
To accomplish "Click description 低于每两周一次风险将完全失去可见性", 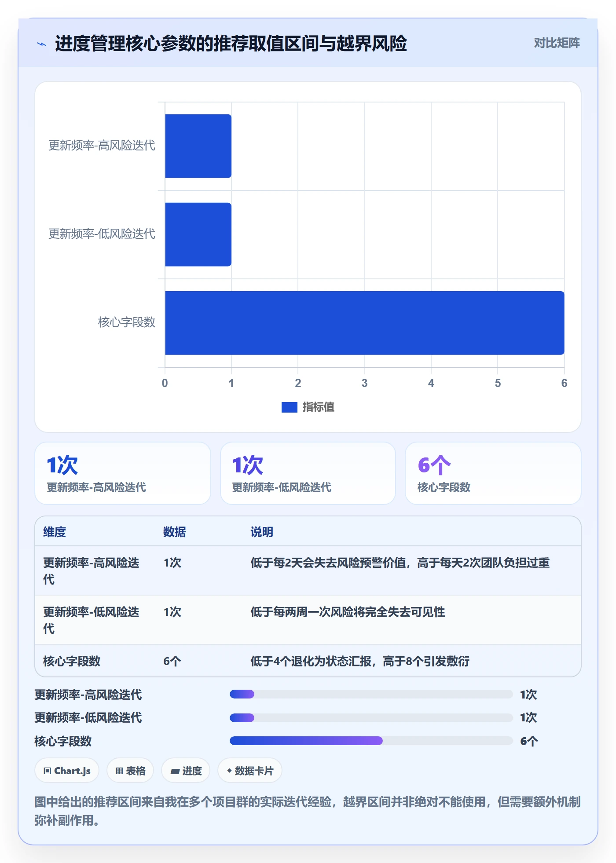I will 348,612.
